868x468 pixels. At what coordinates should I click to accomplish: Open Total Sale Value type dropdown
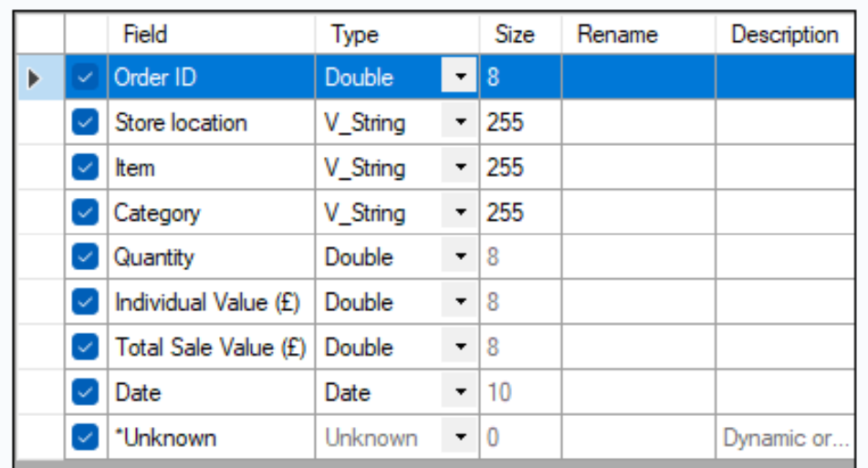(460, 348)
